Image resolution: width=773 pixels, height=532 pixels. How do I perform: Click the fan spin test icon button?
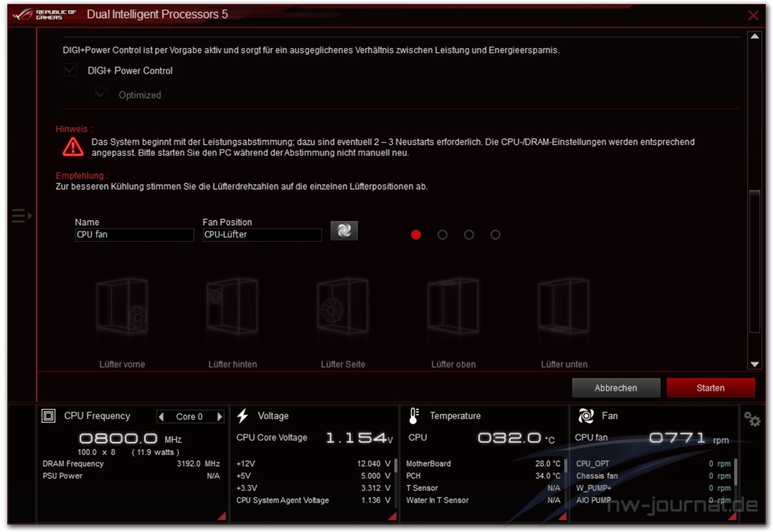[344, 231]
